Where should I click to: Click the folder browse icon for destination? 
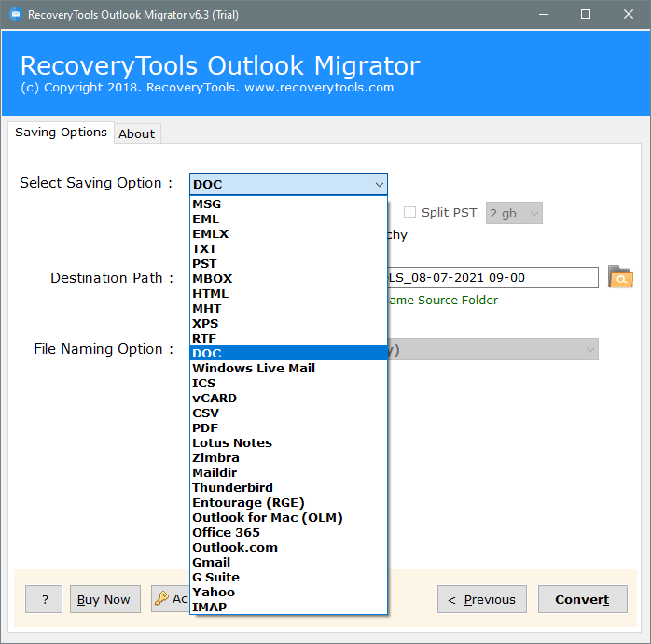point(620,277)
